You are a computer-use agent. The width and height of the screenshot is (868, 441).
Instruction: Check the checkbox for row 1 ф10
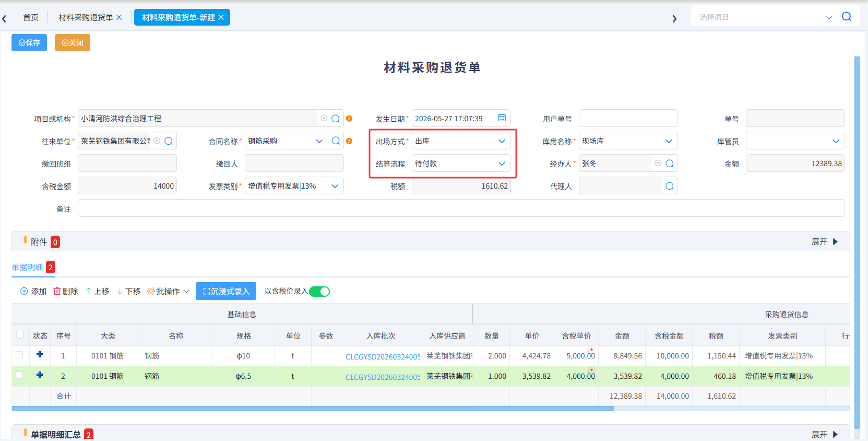(x=19, y=355)
